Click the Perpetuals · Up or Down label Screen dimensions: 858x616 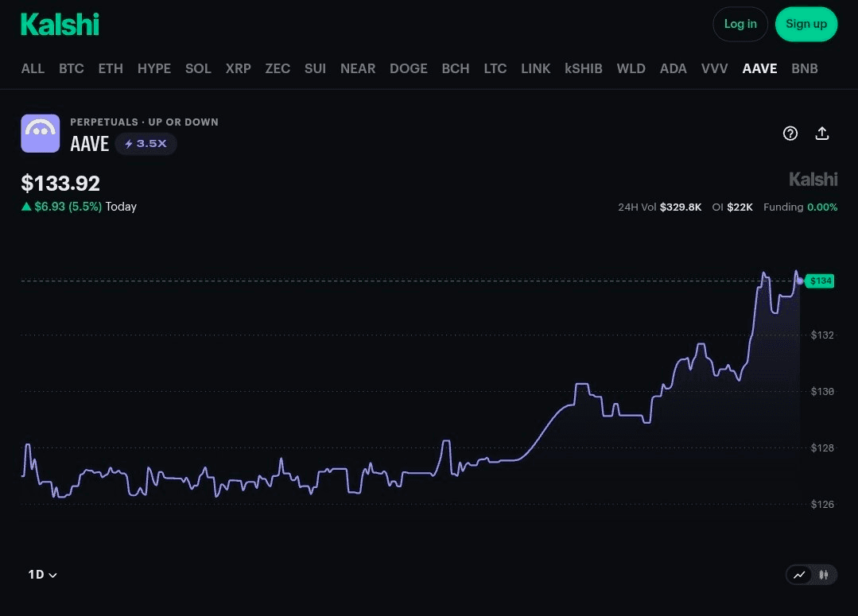point(144,122)
